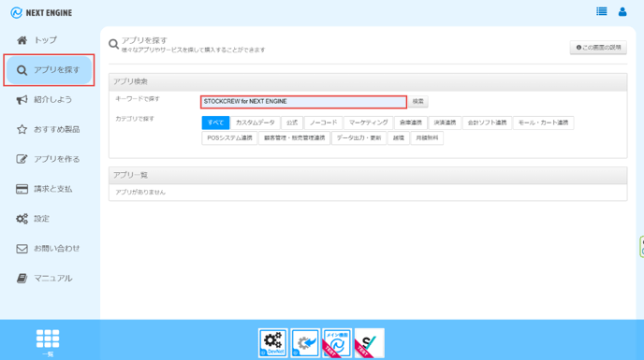Click the 検索 search button
The image size is (644, 360).
(x=418, y=101)
